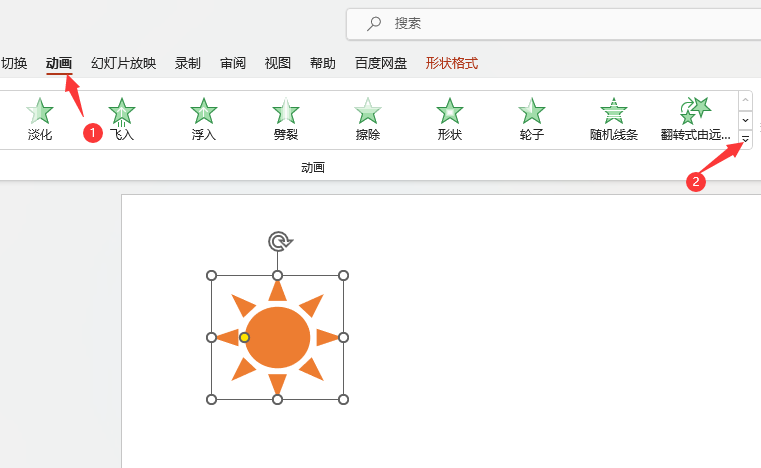Apply the 轮子 (Wheel) animation
The height and width of the screenshot is (468, 761).
point(532,119)
